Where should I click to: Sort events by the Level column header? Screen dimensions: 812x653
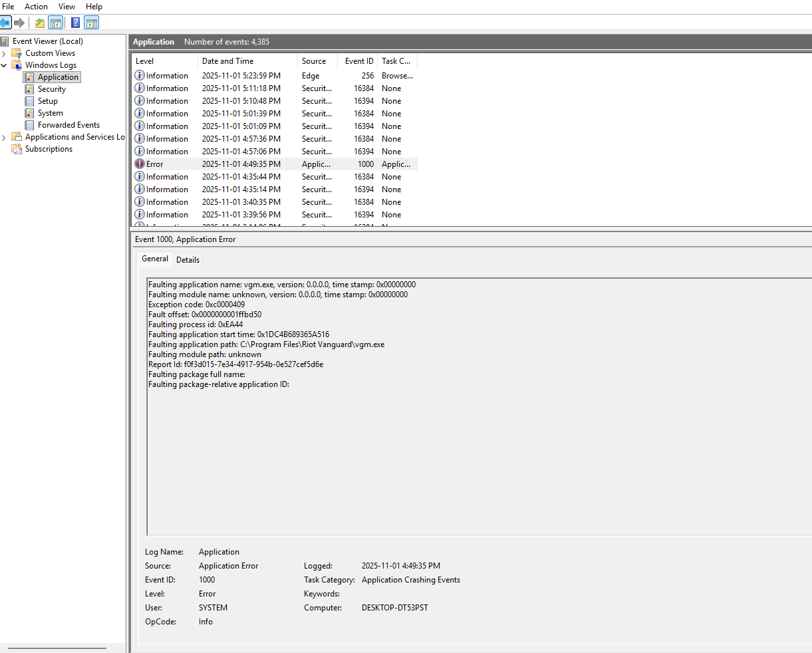pyautogui.click(x=164, y=61)
